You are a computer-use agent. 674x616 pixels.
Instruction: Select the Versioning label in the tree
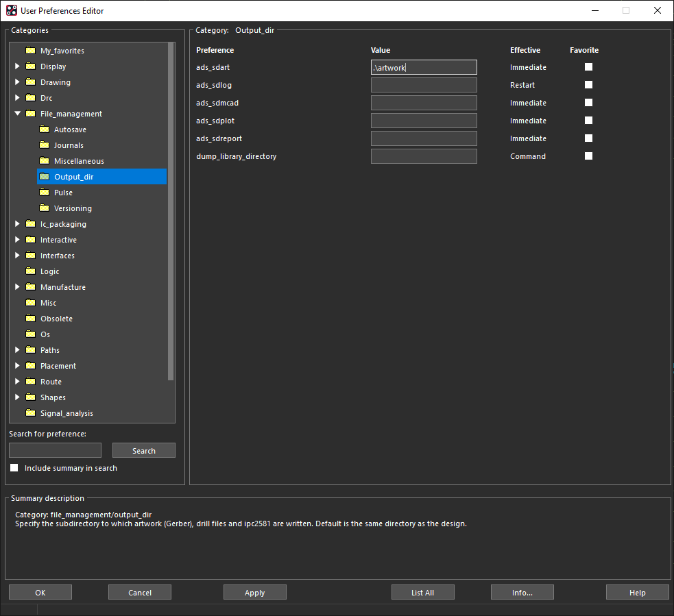click(x=73, y=208)
